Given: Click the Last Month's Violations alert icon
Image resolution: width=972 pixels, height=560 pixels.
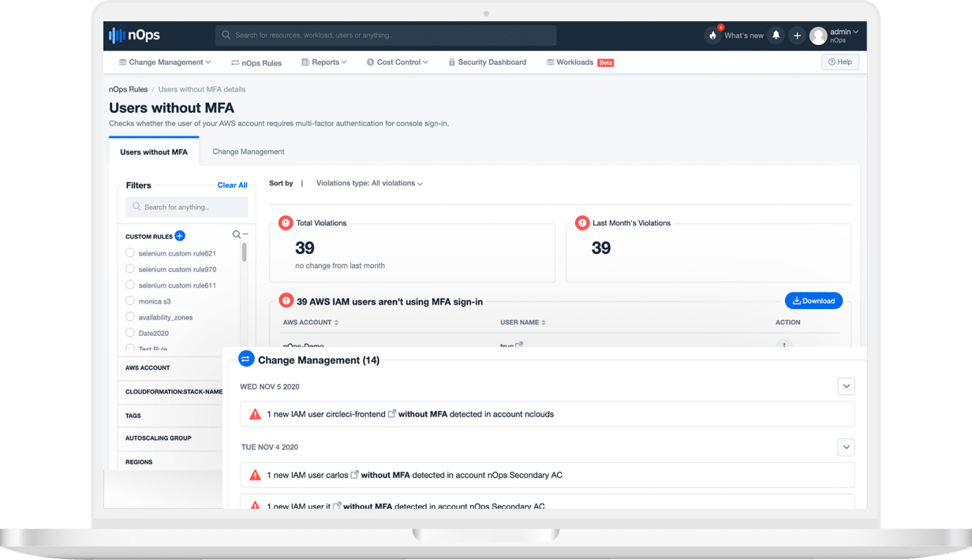Looking at the screenshot, I should pos(582,223).
